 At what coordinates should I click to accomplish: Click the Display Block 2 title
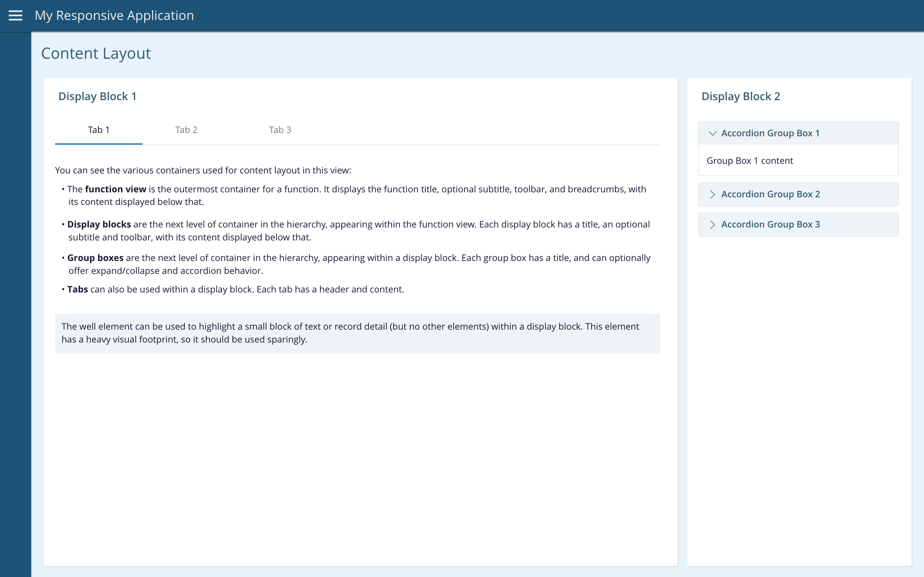click(x=740, y=96)
